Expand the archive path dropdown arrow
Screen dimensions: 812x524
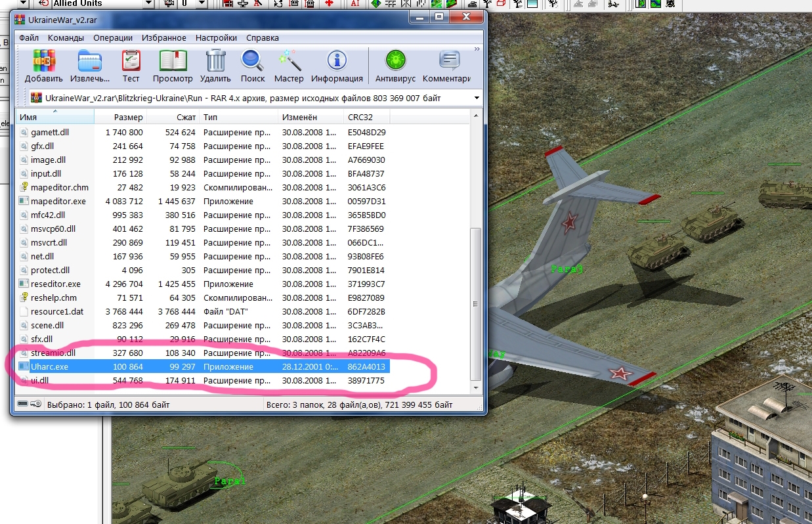(477, 98)
